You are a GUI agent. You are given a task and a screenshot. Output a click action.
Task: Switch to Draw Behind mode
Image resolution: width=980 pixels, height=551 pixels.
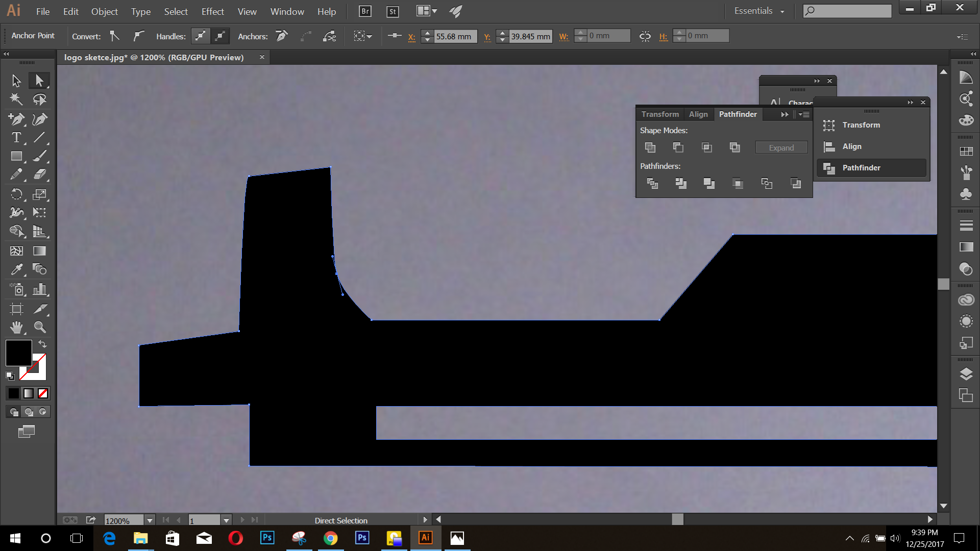29,412
